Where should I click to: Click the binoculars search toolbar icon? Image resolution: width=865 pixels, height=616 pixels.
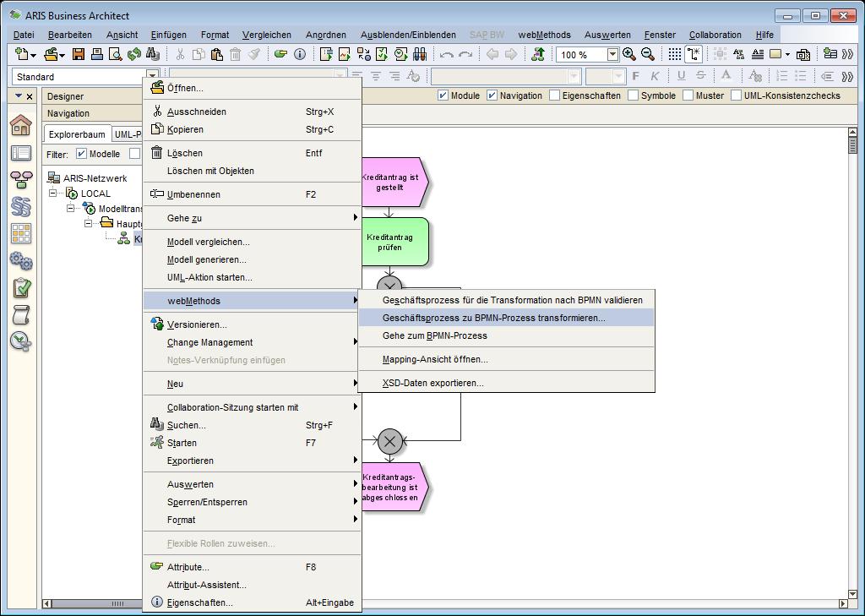(153, 55)
